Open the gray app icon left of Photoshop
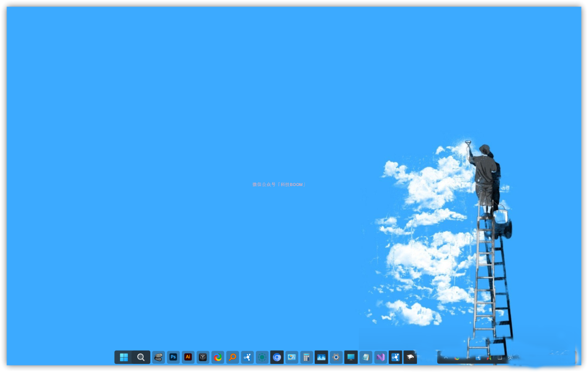Screen dimensions: 588x372 coord(158,357)
